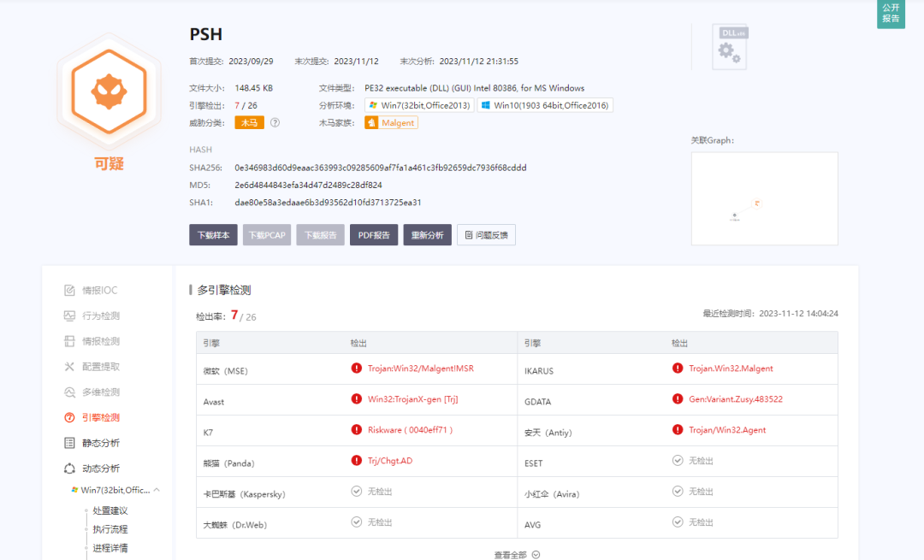The width and height of the screenshot is (924, 560).
Task: Click red alert icon for IKARUS detection
Action: 678,368
